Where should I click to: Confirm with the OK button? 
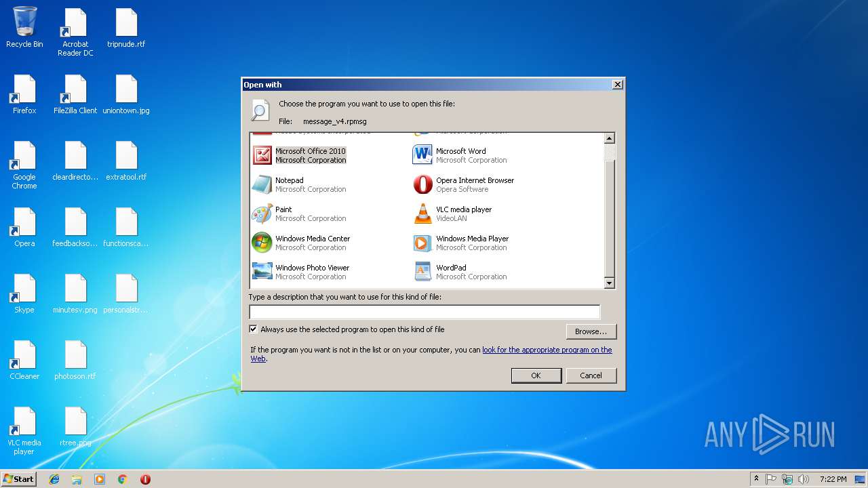[x=536, y=375]
